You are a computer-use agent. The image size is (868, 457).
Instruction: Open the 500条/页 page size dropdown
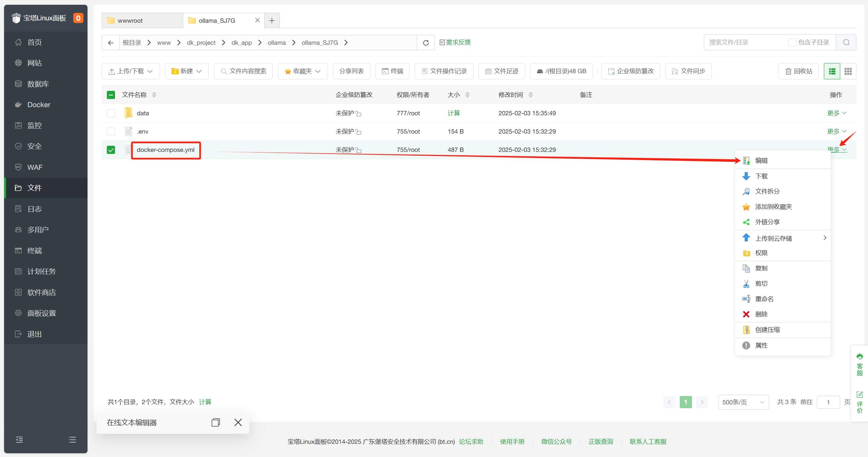pyautogui.click(x=743, y=402)
